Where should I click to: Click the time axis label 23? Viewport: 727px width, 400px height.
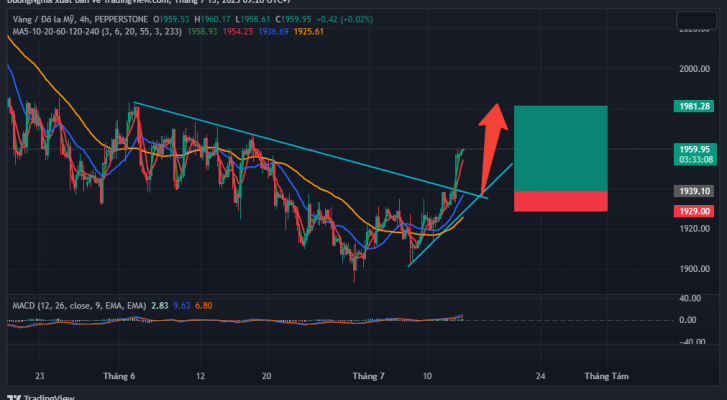pos(39,376)
